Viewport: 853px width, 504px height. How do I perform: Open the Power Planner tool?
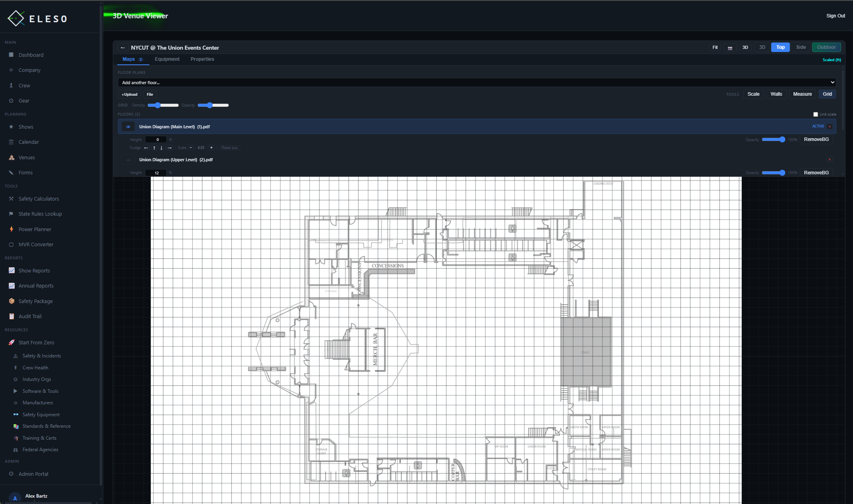pos(35,229)
